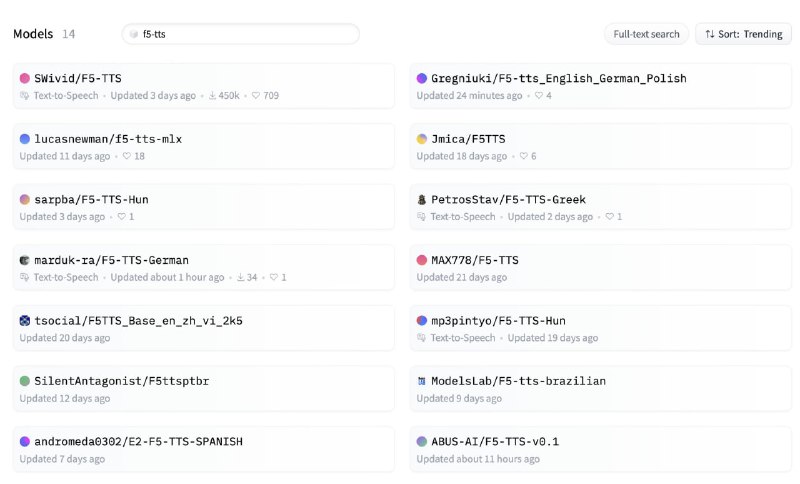The height and width of the screenshot is (484, 800).
Task: Click the PetrosStav avatar icon
Action: click(x=421, y=199)
